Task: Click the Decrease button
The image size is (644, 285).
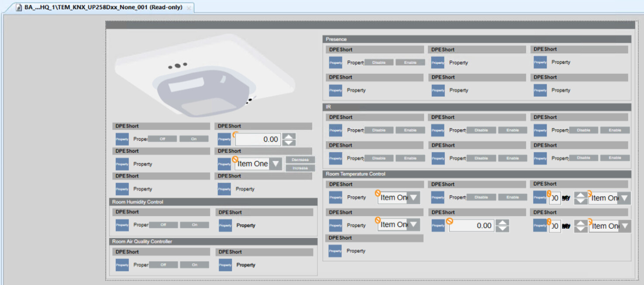Action: coord(300,160)
